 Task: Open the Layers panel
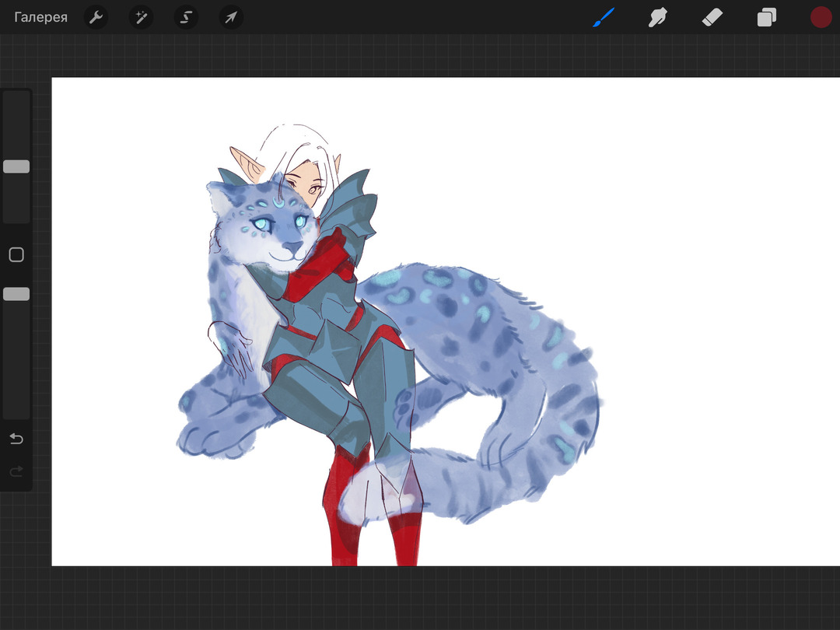[x=767, y=17]
